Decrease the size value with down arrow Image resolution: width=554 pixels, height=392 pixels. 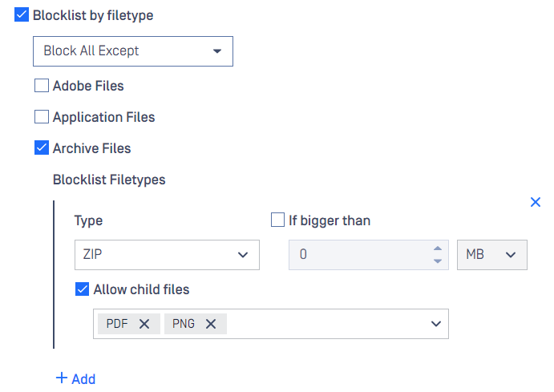click(x=437, y=261)
